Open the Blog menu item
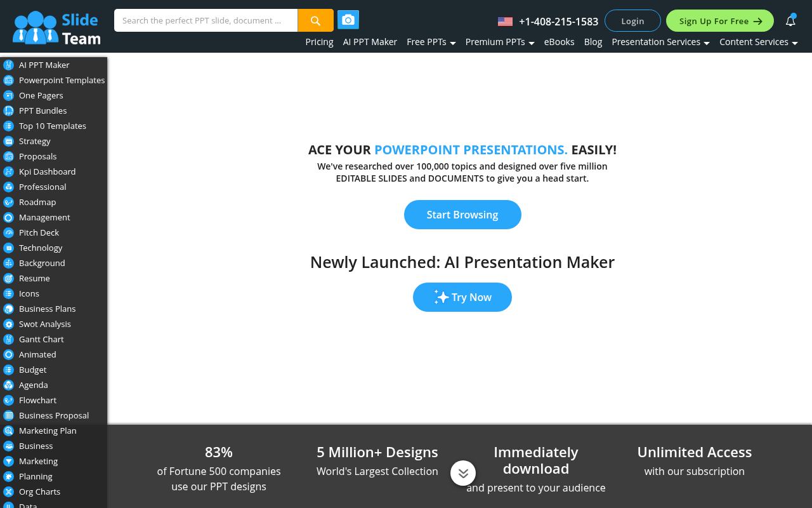The height and width of the screenshot is (508, 812). [593, 42]
